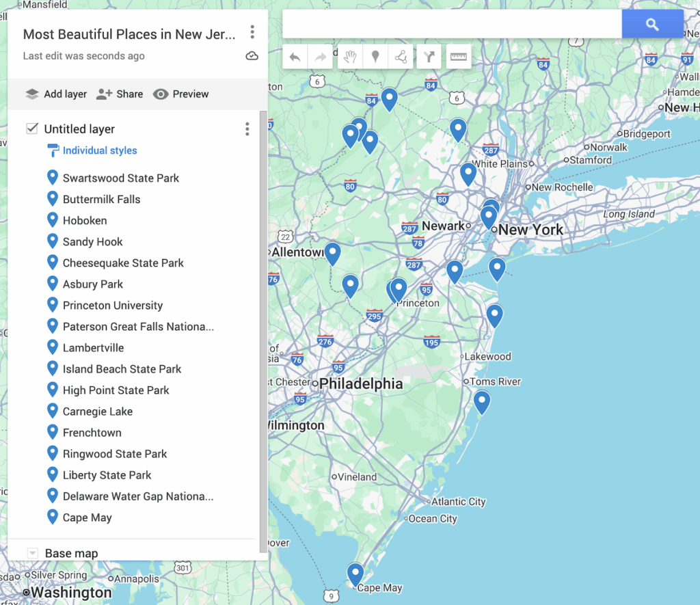Click the Redo arrow in map toolbar
The width and height of the screenshot is (700, 605).
[x=320, y=57]
